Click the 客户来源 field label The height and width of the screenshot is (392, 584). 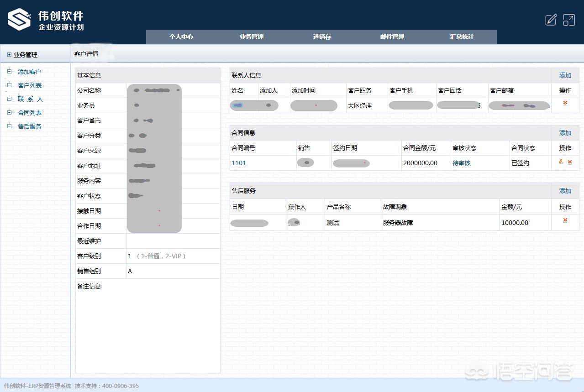(x=89, y=151)
